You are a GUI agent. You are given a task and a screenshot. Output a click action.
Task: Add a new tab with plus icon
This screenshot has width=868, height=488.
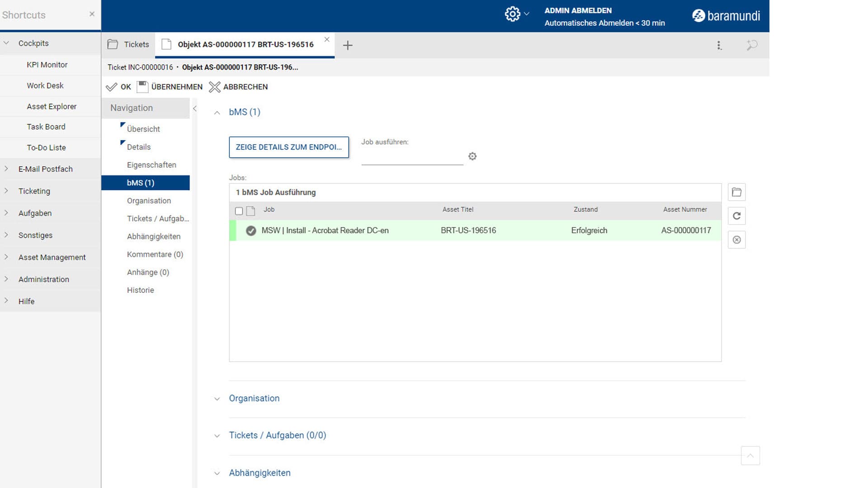(347, 45)
